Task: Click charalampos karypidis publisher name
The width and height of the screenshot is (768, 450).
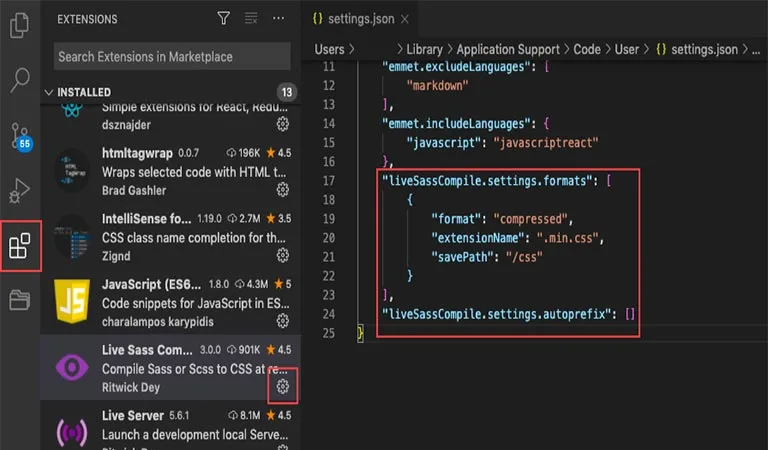Action: tap(158, 321)
